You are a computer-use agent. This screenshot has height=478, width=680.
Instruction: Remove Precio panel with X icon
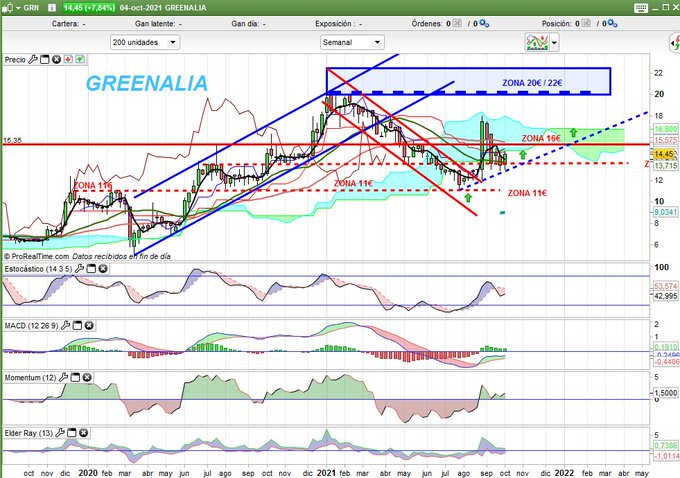tap(56, 59)
